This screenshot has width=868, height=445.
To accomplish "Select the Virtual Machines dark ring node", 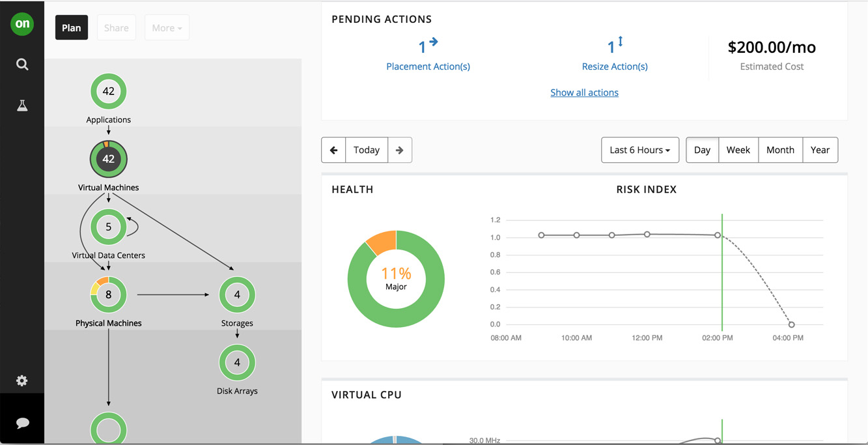I will [109, 159].
